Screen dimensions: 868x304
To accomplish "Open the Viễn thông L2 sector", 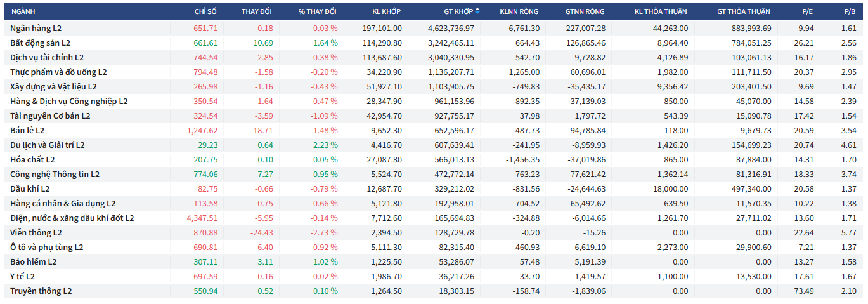I will (36, 233).
